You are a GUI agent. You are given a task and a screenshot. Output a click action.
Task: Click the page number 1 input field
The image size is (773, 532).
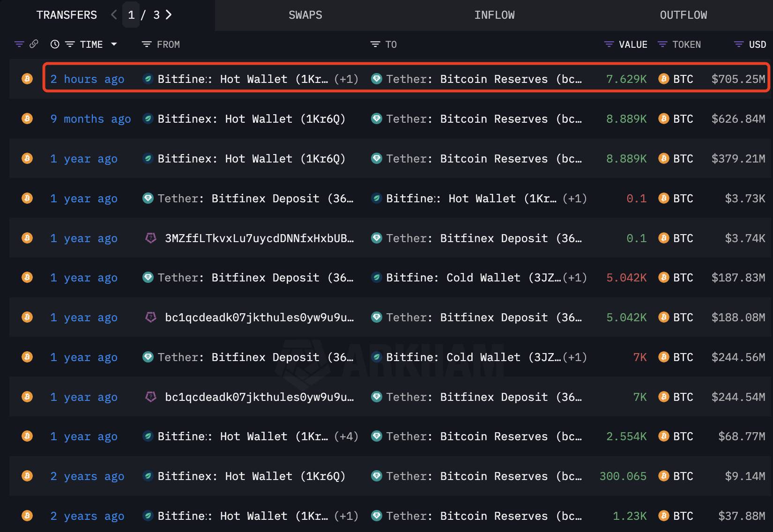131,15
